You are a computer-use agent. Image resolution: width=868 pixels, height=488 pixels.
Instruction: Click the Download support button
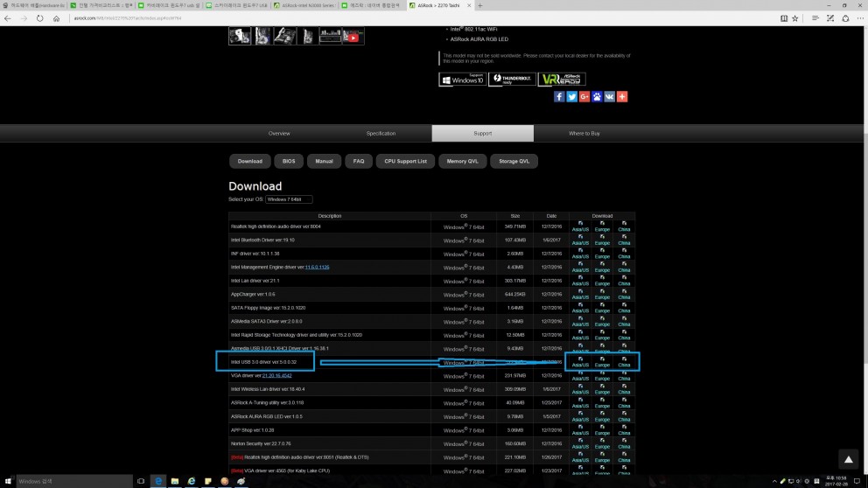[249, 161]
